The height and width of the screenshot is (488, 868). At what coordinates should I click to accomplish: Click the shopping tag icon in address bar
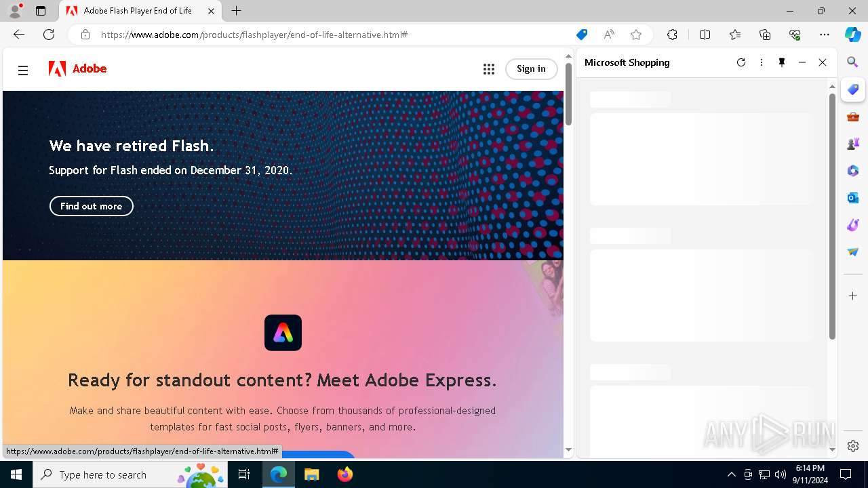pos(582,35)
